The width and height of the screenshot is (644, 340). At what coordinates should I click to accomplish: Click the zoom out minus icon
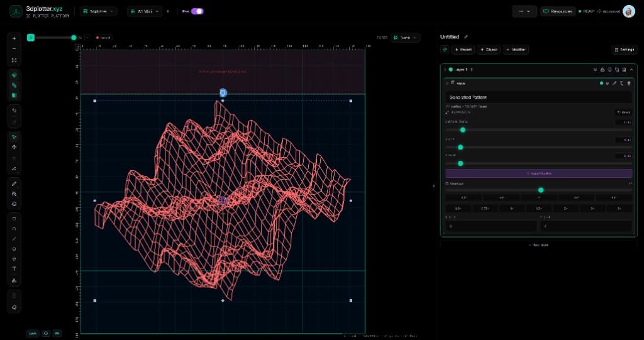[14, 49]
